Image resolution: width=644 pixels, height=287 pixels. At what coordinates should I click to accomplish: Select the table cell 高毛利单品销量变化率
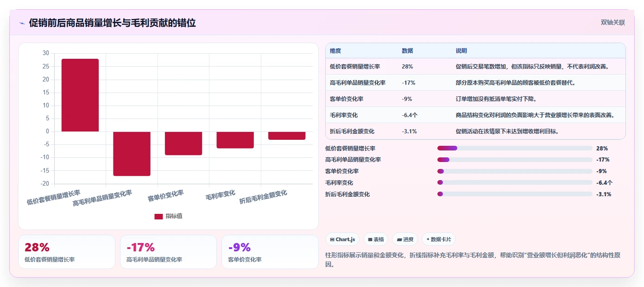[358, 83]
